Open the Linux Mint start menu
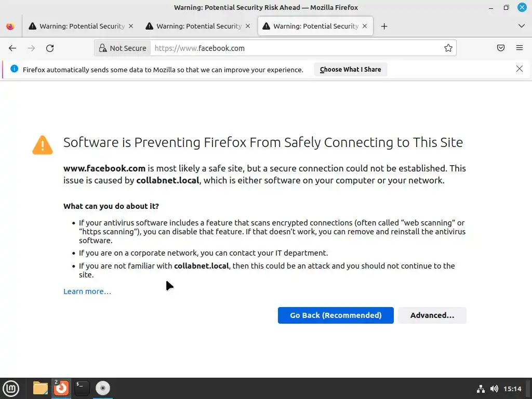Screen dimensions: 532x399 pos(11,388)
